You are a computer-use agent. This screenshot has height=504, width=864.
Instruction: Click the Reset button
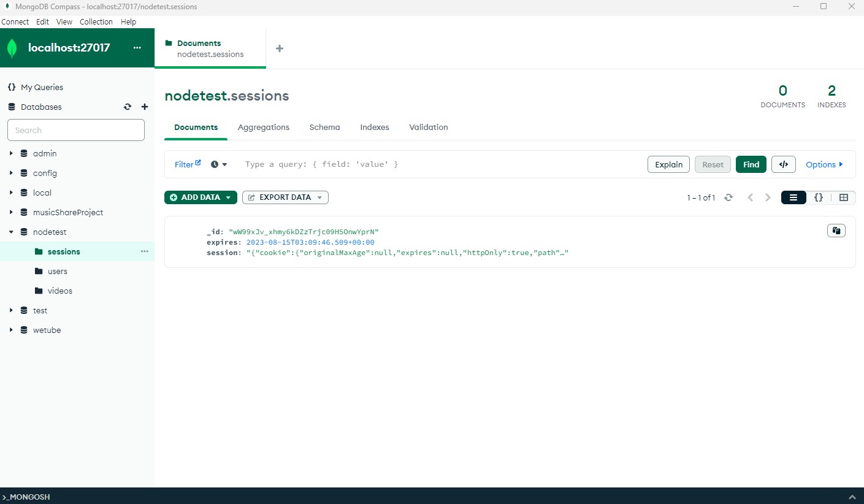713,164
